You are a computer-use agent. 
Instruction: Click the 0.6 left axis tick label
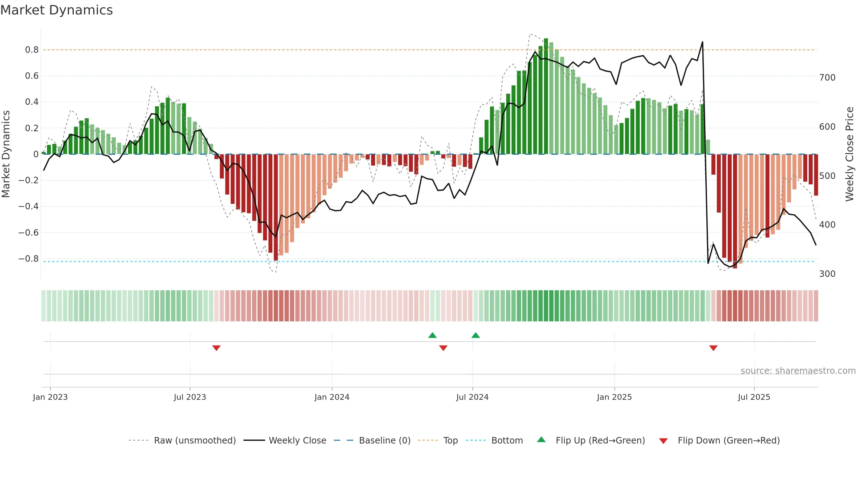(x=32, y=76)
